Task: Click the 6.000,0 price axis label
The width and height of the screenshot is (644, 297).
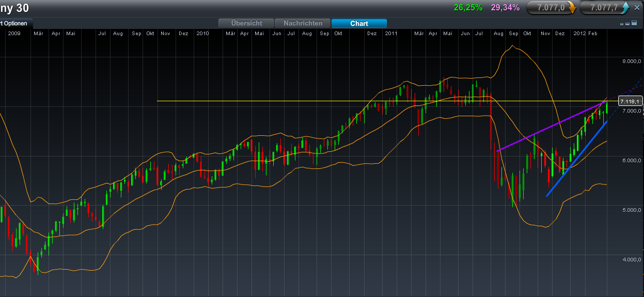Action: pyautogui.click(x=631, y=160)
